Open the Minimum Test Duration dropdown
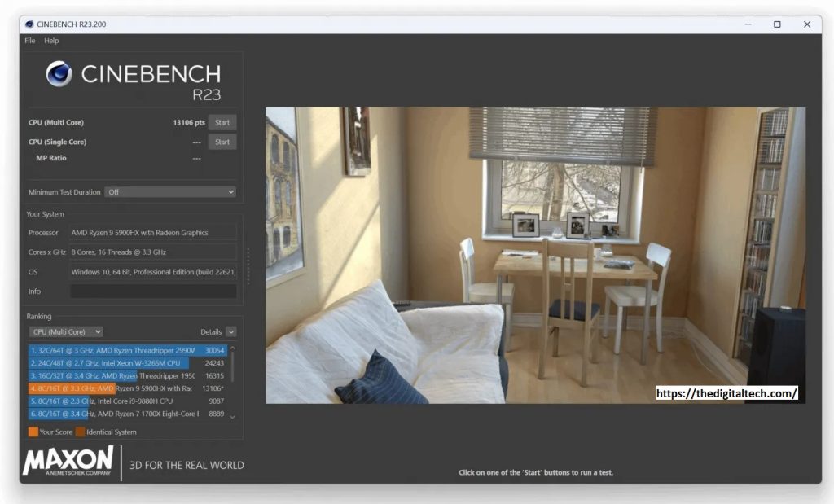This screenshot has width=834, height=504. point(171,192)
